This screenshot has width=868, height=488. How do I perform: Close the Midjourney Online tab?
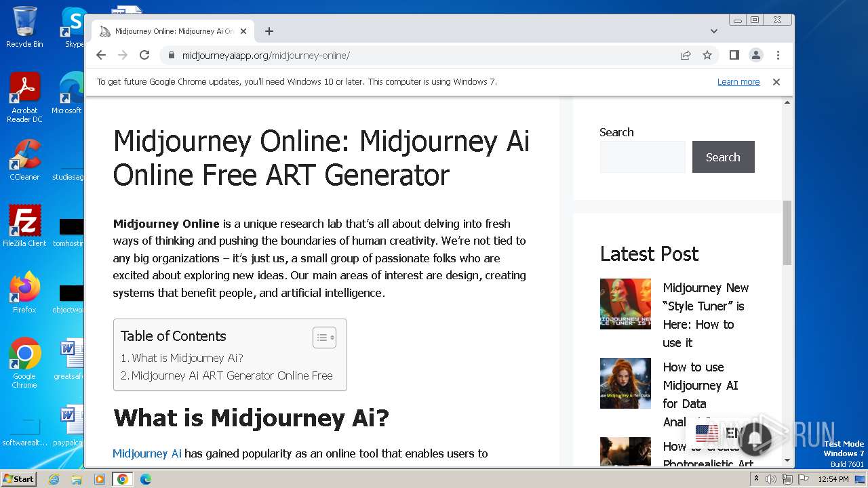pos(243,31)
